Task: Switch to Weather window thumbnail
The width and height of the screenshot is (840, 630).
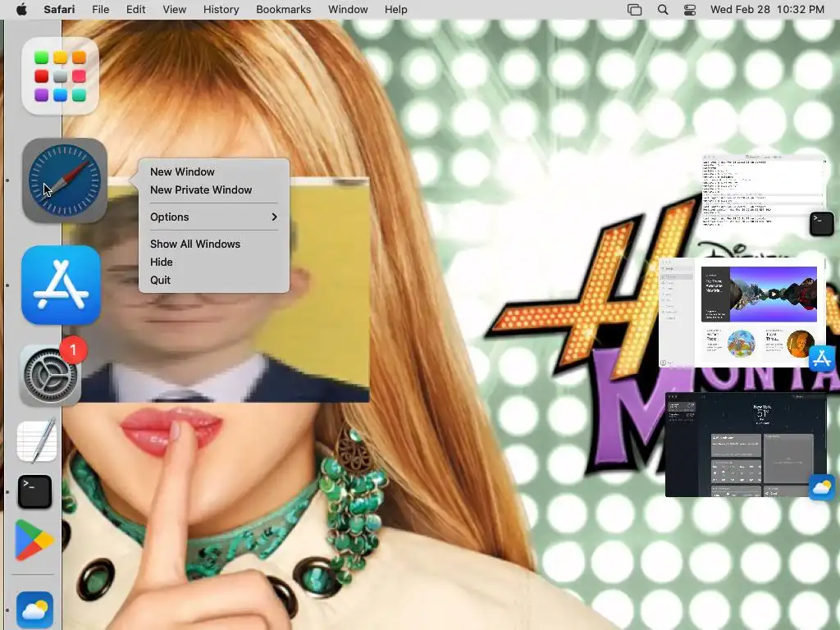Action: click(x=745, y=445)
